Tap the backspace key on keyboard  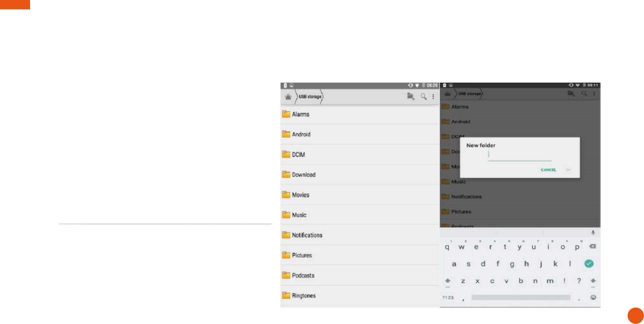(x=593, y=246)
